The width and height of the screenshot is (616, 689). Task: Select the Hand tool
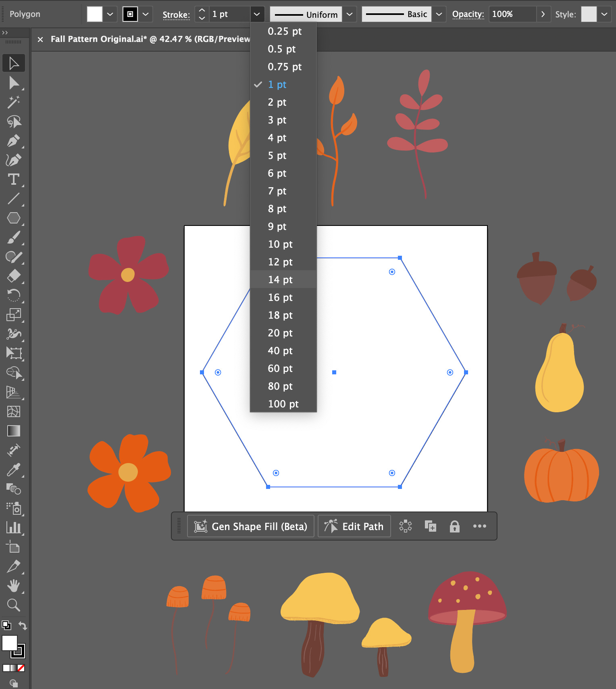(x=14, y=586)
